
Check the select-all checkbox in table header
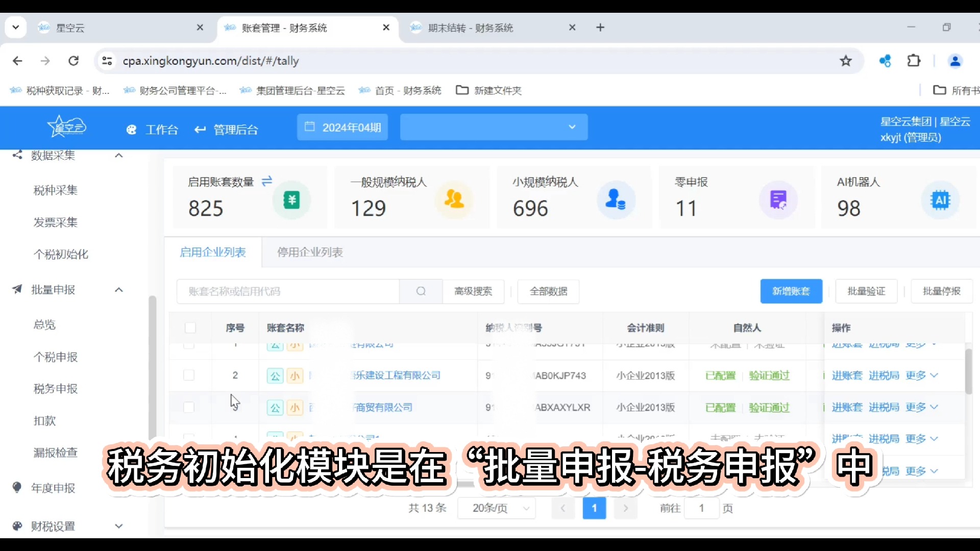coord(189,328)
